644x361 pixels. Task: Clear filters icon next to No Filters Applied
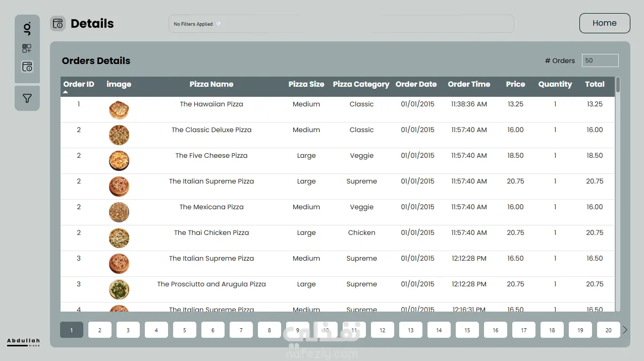pos(218,24)
